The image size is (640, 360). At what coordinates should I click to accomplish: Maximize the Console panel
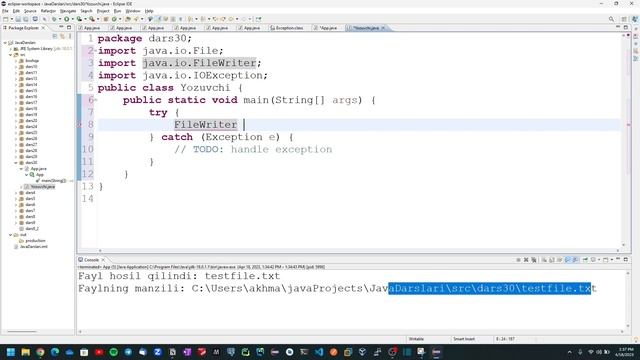coord(626,259)
